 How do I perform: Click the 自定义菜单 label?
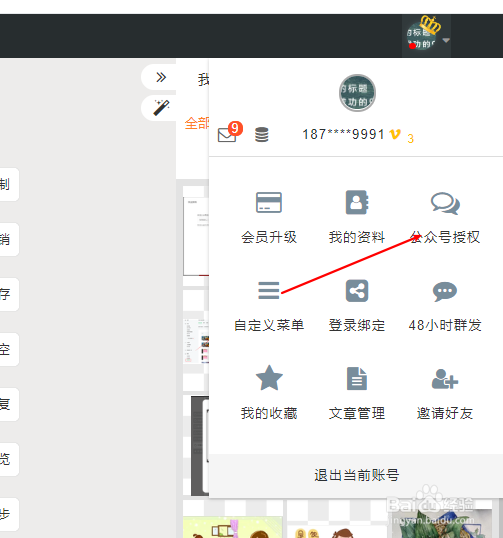269,325
